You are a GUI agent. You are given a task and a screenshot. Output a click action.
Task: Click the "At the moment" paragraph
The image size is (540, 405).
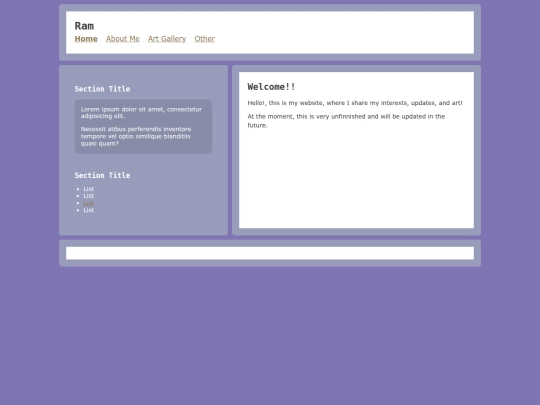coord(346,121)
